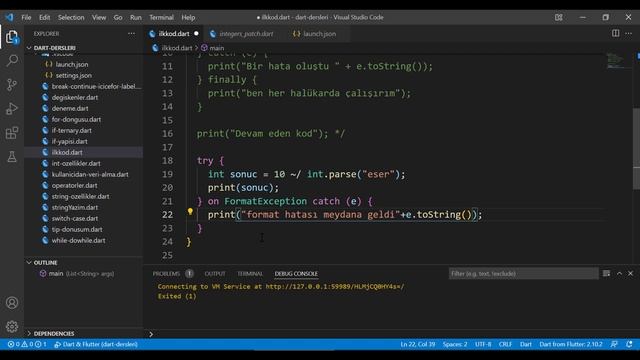Select the DEBUG CONSOLE tab
The width and height of the screenshot is (640, 360).
(296, 273)
